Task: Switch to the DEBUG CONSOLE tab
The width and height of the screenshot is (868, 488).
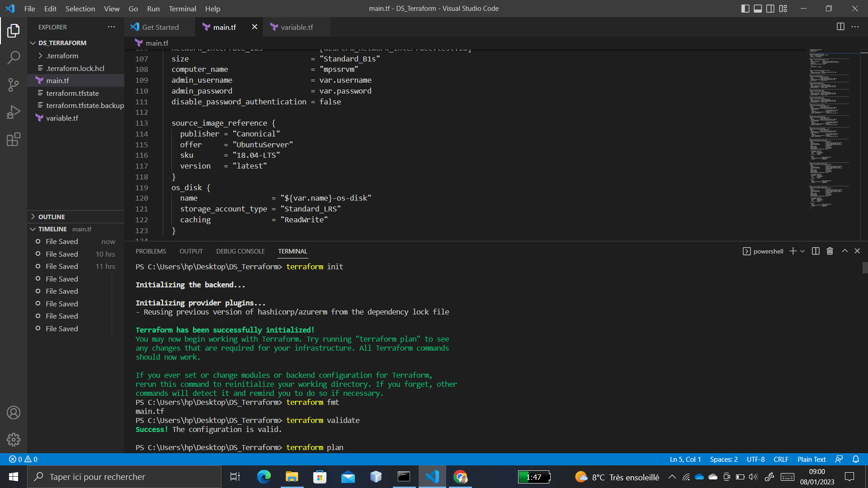Action: coord(240,251)
